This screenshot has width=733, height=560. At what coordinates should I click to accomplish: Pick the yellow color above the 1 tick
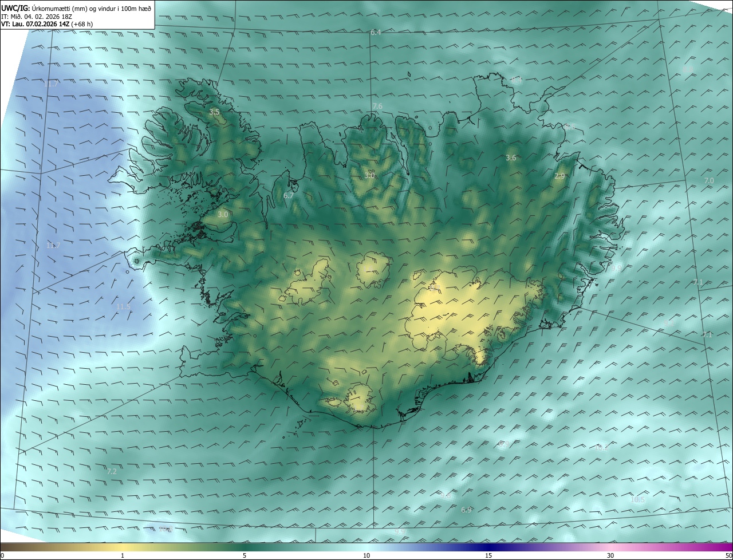pyautogui.click(x=123, y=546)
